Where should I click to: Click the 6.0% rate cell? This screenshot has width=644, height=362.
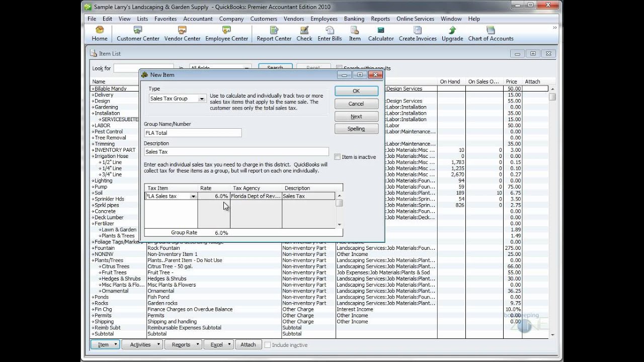click(x=214, y=196)
